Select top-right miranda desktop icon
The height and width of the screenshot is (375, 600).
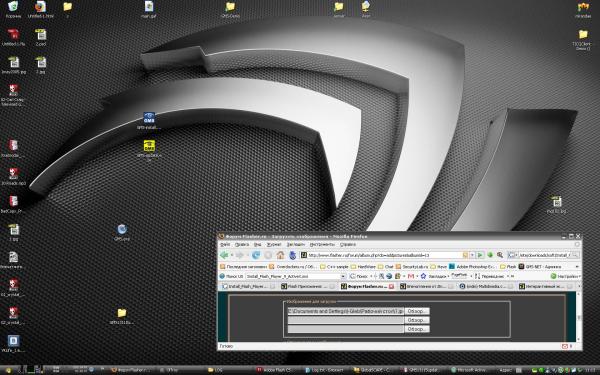click(583, 9)
